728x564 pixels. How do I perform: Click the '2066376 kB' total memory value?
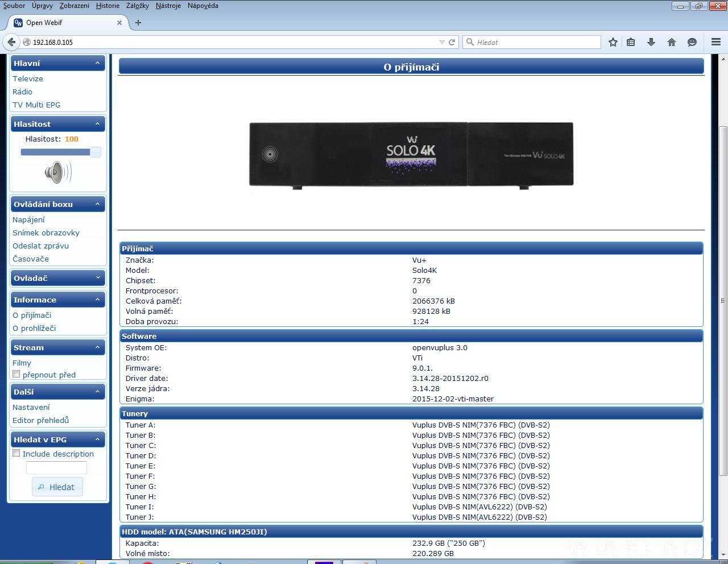click(x=433, y=301)
